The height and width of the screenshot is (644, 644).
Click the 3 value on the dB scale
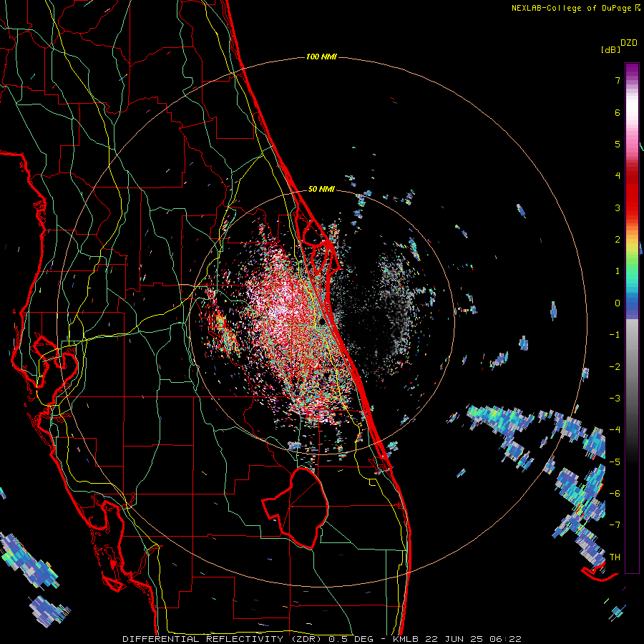pos(618,208)
